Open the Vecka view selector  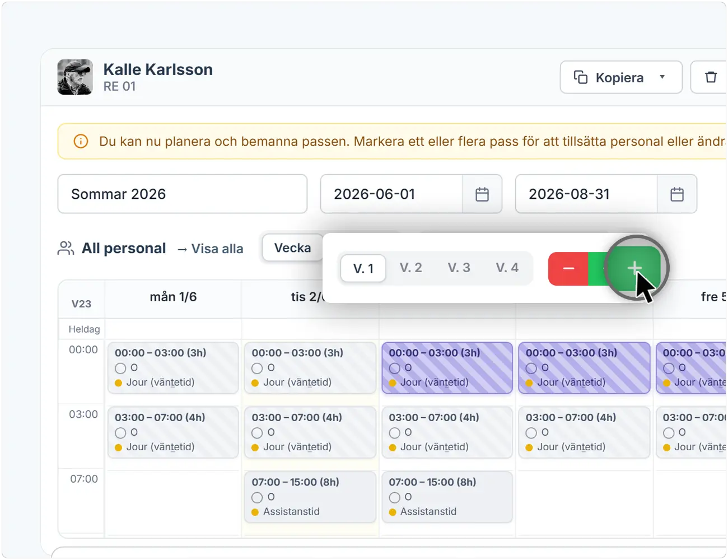[292, 248]
